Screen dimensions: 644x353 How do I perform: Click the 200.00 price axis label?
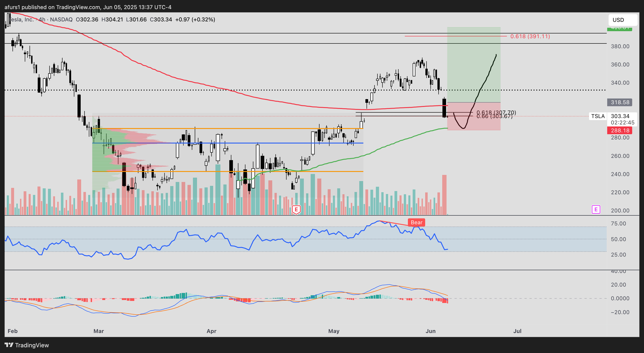point(620,211)
